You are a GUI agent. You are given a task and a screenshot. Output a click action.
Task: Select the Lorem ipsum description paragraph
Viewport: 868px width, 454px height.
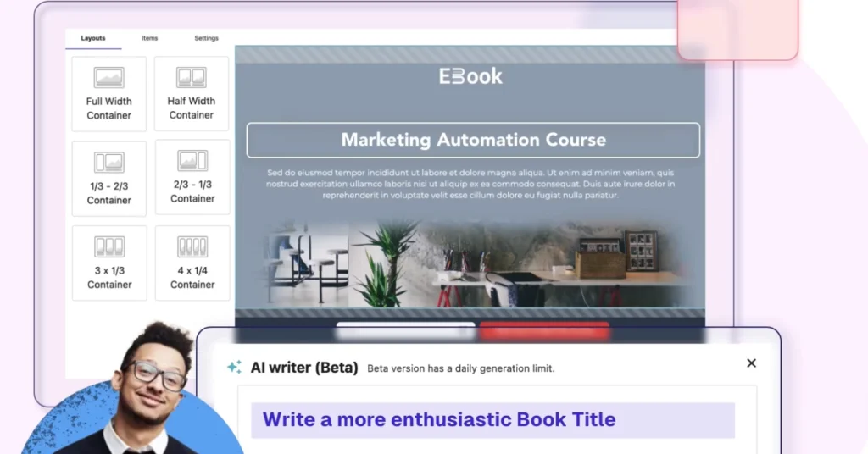point(470,184)
